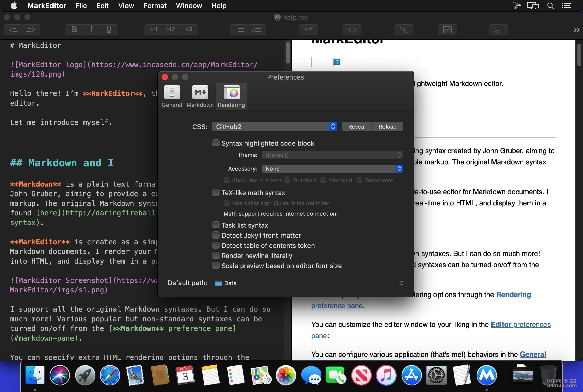Show more toolbar items via double chevron

point(577,30)
